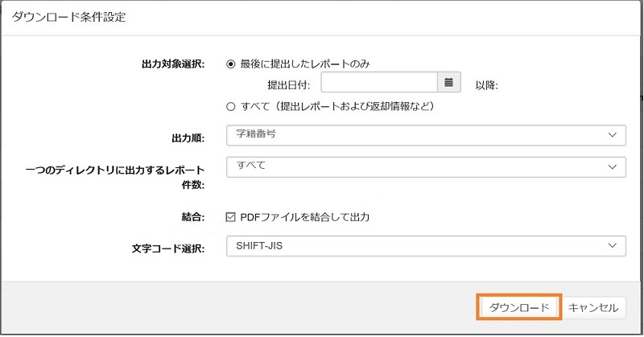The height and width of the screenshot is (337, 644).
Task: Toggle the PDFファイルを結合して出力 checkbox
Action: point(232,216)
